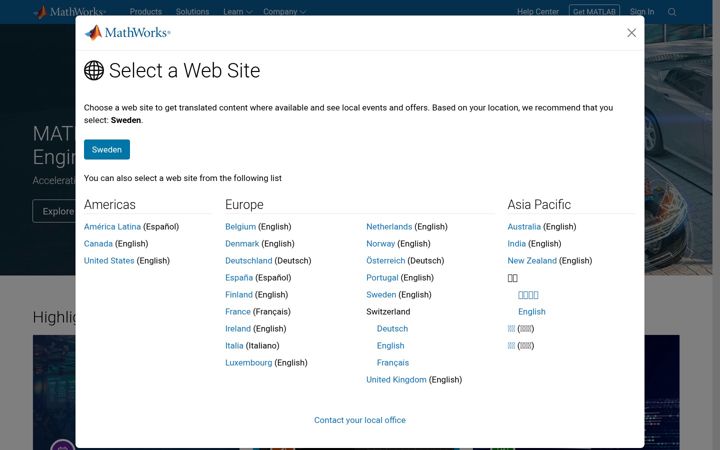The width and height of the screenshot is (720, 450).
Task: Click the Sweden link in the Europe list
Action: click(x=381, y=295)
